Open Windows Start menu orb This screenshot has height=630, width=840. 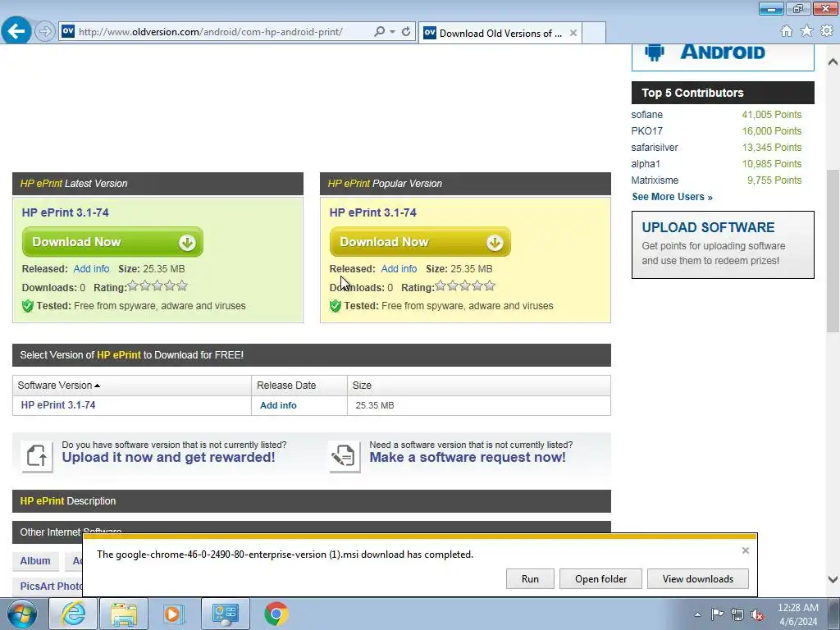(x=21, y=614)
